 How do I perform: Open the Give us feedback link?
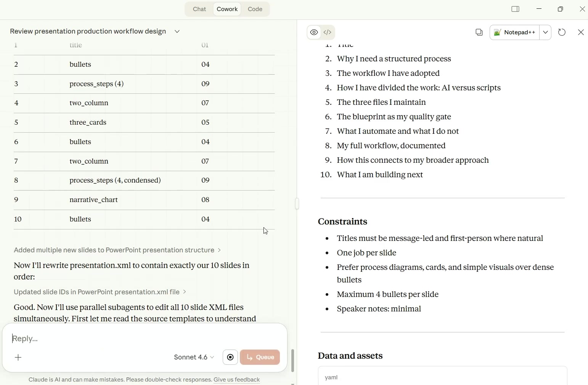point(237,380)
